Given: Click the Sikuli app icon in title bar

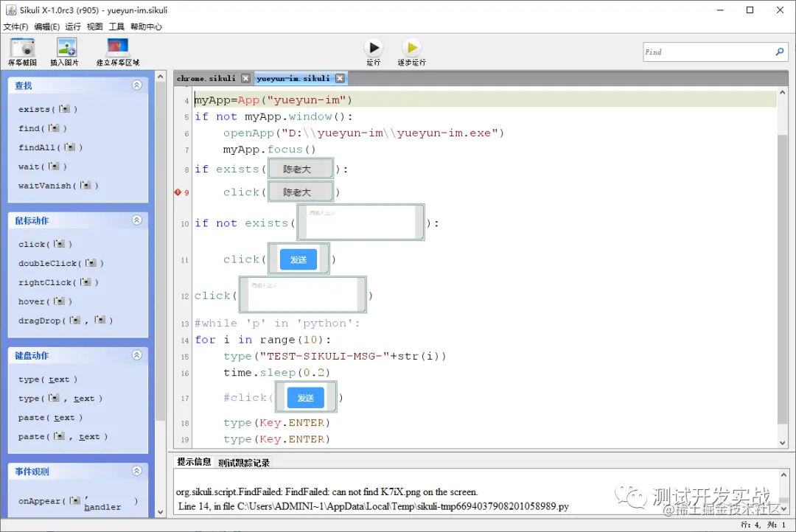Looking at the screenshot, I should 10,10.
